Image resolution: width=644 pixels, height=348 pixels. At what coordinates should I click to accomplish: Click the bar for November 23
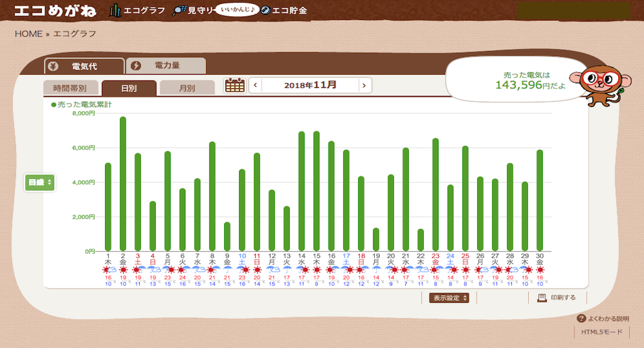[x=435, y=195]
